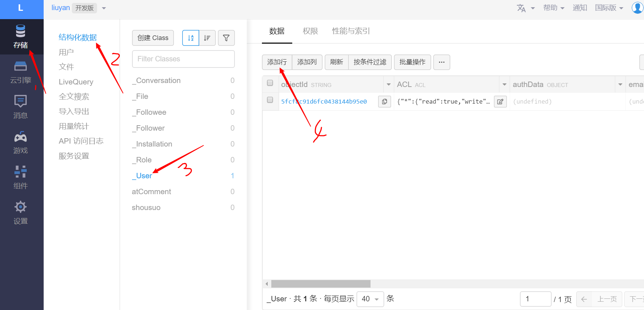Expand the liuyan app switcher dropdown
Image resolution: width=644 pixels, height=310 pixels.
pos(104,8)
